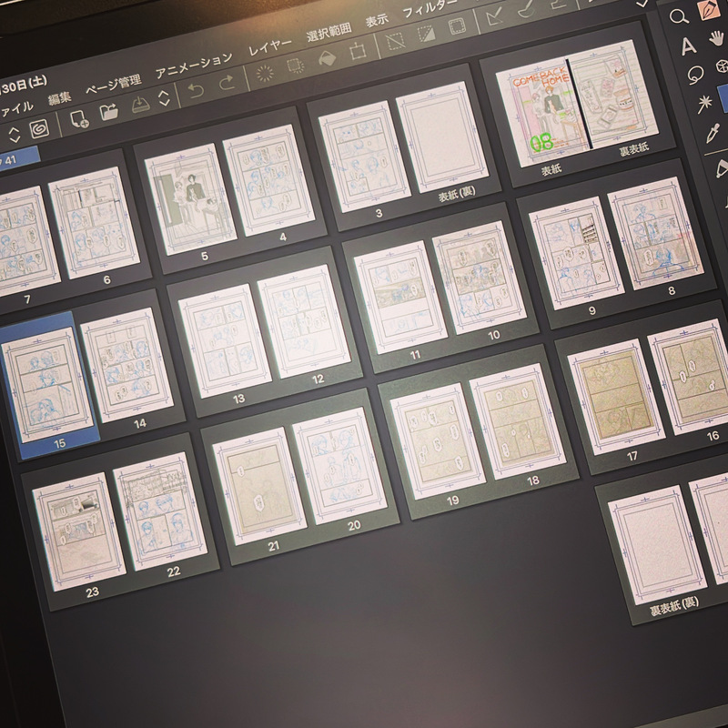The height and width of the screenshot is (728, 728).
Task: Select page 3 thumbnail
Action: [365, 157]
